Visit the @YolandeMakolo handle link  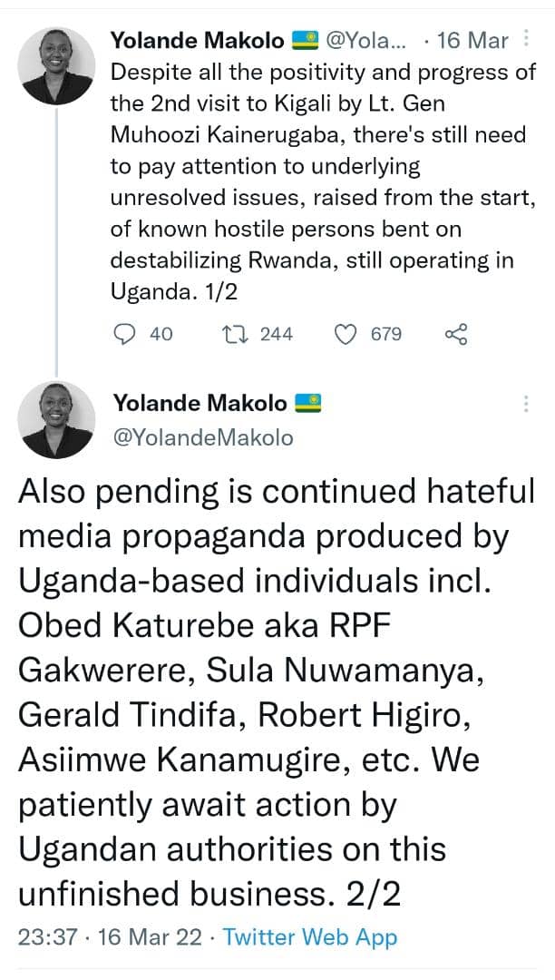[x=202, y=437]
